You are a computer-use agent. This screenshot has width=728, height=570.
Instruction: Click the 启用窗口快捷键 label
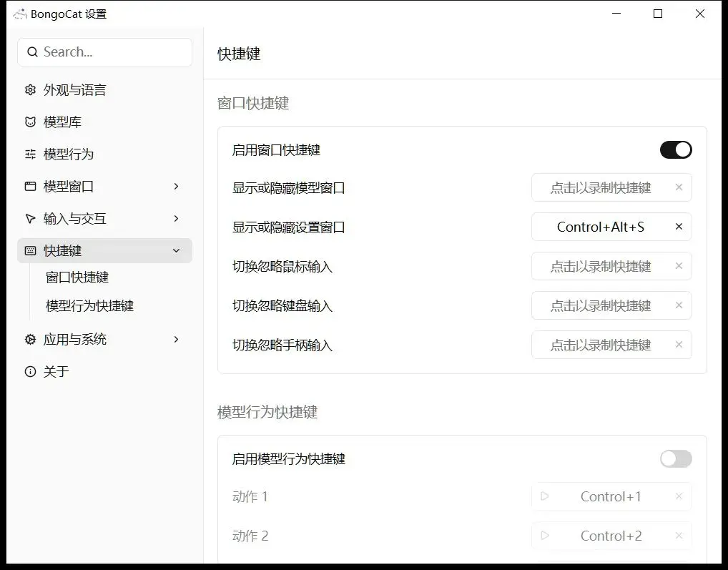tap(276, 150)
